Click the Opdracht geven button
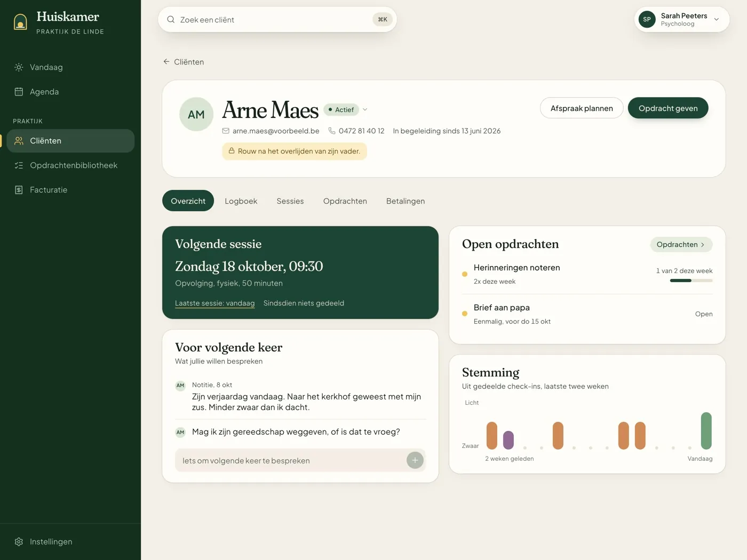 tap(668, 108)
